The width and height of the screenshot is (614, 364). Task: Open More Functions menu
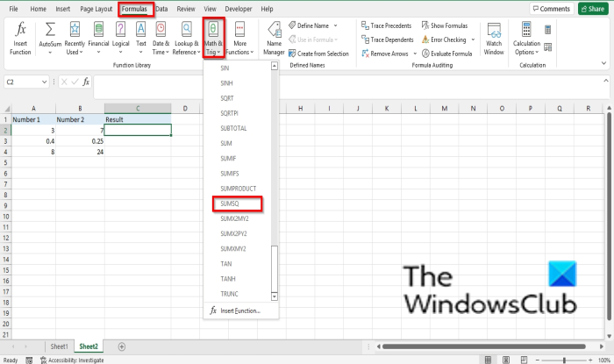pyautogui.click(x=239, y=39)
